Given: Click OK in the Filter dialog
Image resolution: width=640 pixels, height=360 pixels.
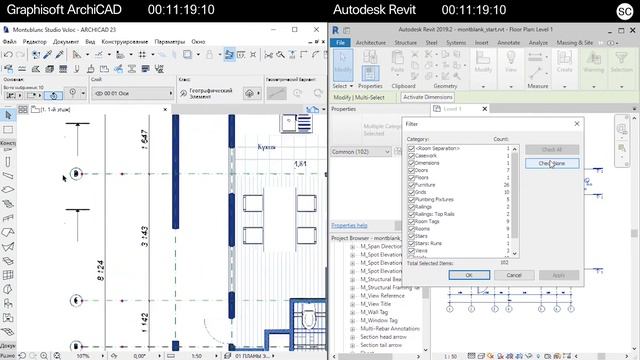Looking at the screenshot, I should point(469,275).
